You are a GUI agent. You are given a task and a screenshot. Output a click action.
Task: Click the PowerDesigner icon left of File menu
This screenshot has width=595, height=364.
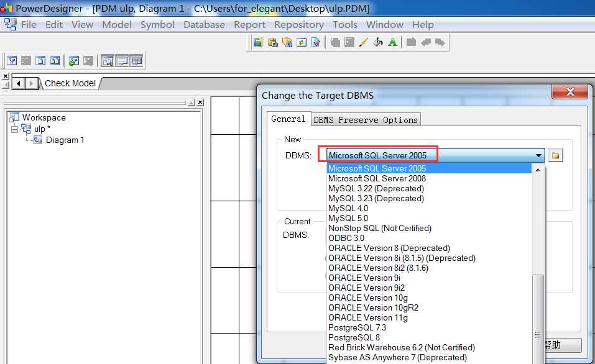tap(10, 24)
